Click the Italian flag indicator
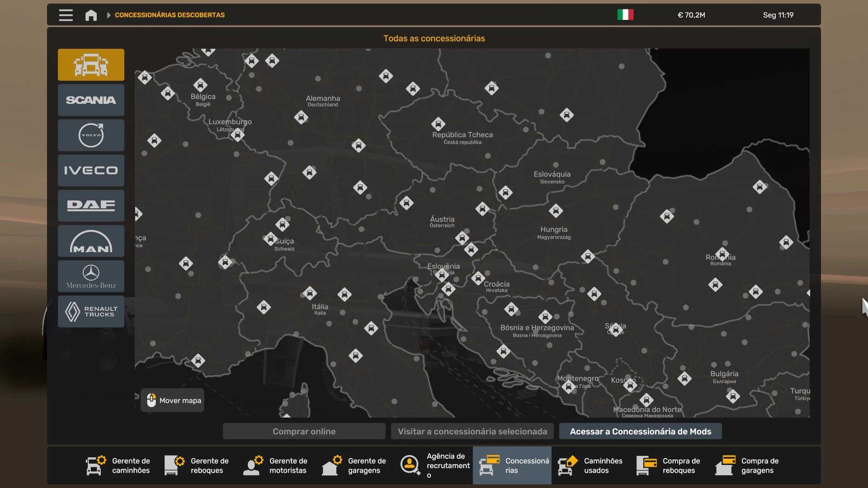This screenshot has width=868, height=488. click(x=625, y=15)
